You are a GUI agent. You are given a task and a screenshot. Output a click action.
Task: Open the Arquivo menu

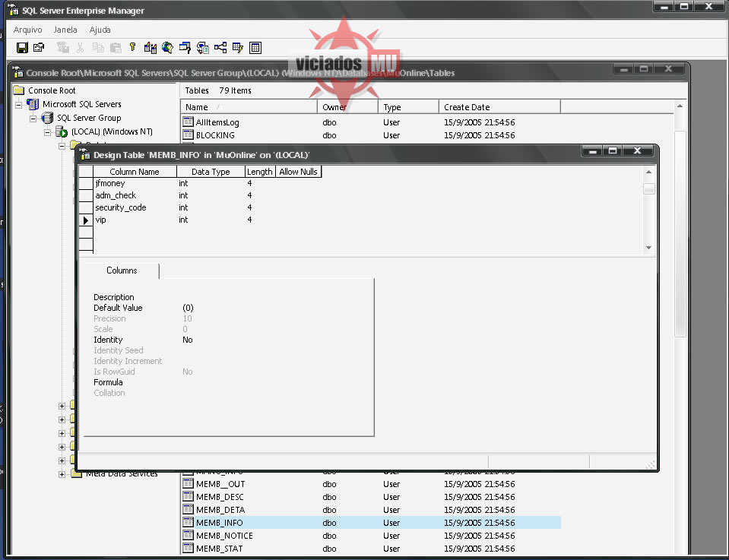point(27,30)
